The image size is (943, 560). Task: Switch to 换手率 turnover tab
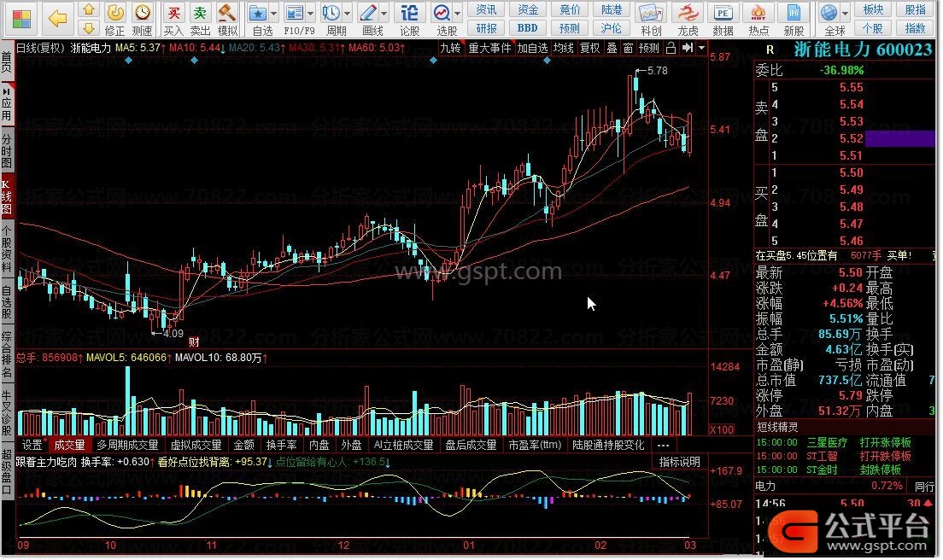pyautogui.click(x=282, y=446)
